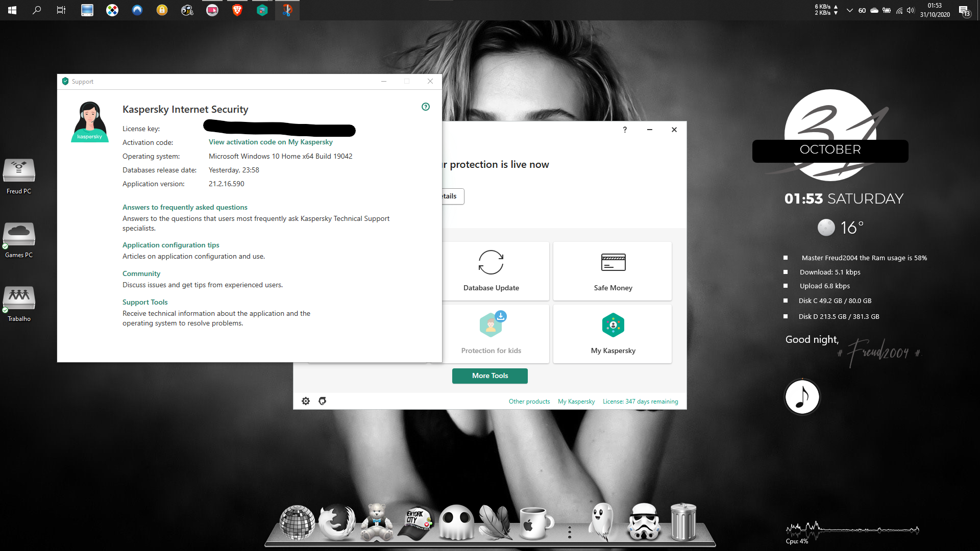Image resolution: width=980 pixels, height=551 pixels.
Task: Open the Trash can in the dock
Action: pyautogui.click(x=683, y=522)
